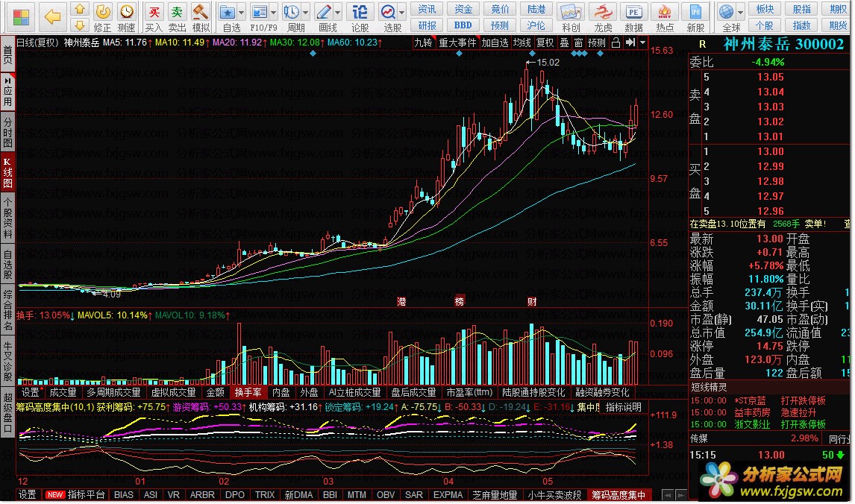Open the 科创 board icon
This screenshot has width=855, height=504.
(x=570, y=17)
